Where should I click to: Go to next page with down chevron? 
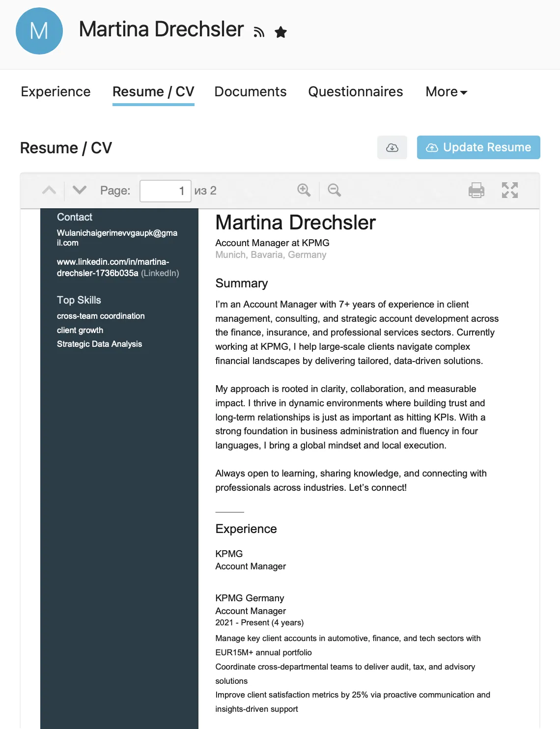coord(80,190)
